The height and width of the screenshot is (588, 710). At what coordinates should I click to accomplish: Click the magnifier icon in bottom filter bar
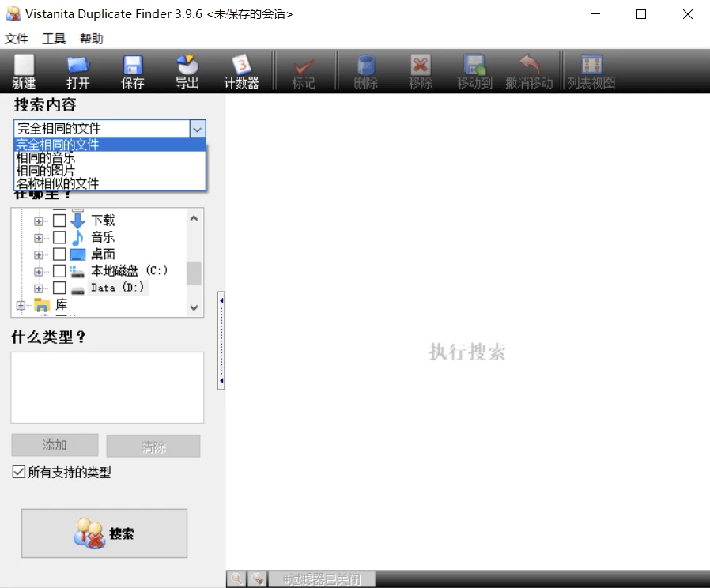pos(236,579)
